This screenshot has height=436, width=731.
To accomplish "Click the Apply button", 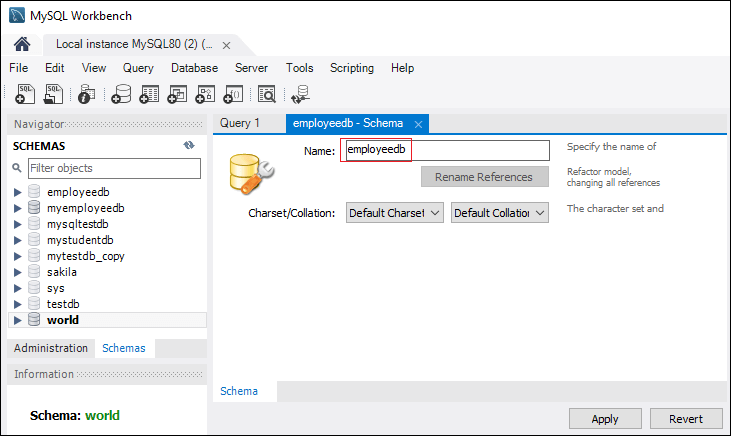I will click(x=605, y=419).
